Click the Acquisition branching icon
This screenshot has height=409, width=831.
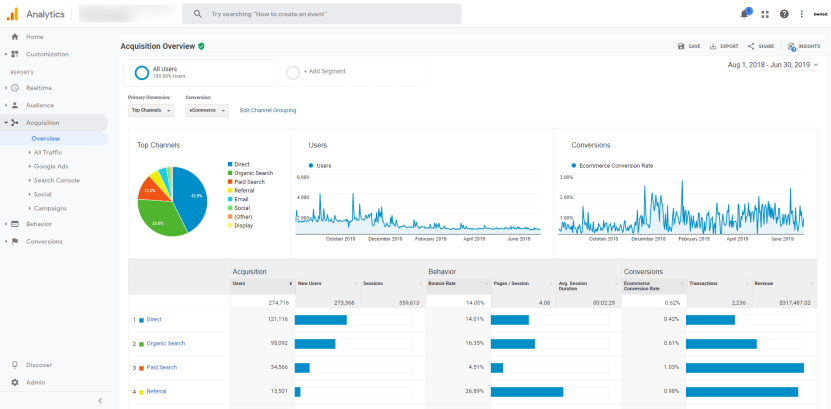point(15,123)
